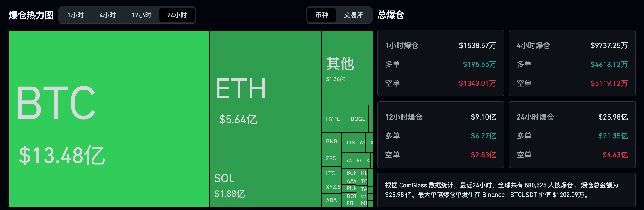Switch heatmap grouping to 交易所
The image size is (644, 210).
pos(354,15)
